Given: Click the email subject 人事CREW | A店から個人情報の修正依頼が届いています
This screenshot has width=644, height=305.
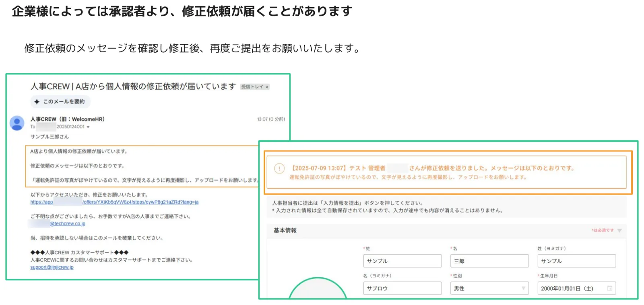Looking at the screenshot, I should (x=133, y=87).
